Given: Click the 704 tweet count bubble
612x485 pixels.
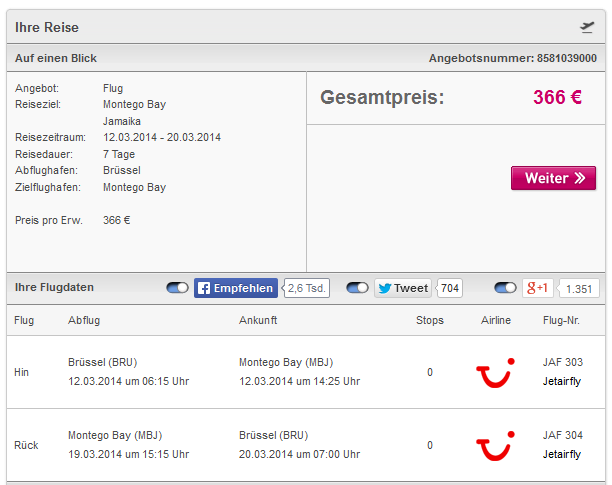Looking at the screenshot, I should tap(450, 288).
